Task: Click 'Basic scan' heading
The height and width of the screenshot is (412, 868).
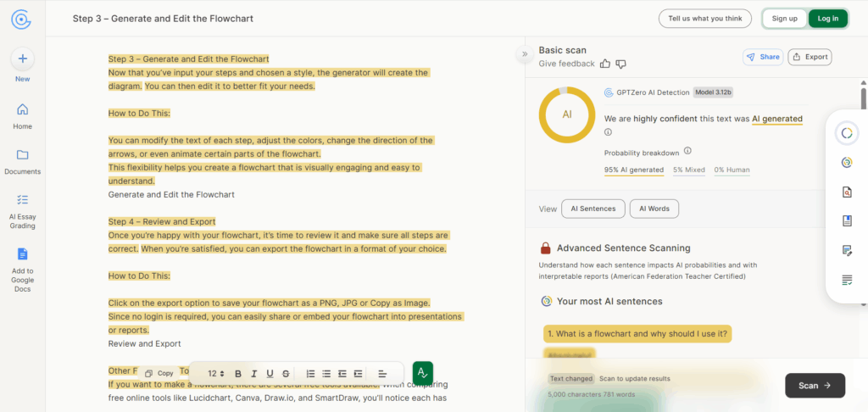Action: coord(563,50)
